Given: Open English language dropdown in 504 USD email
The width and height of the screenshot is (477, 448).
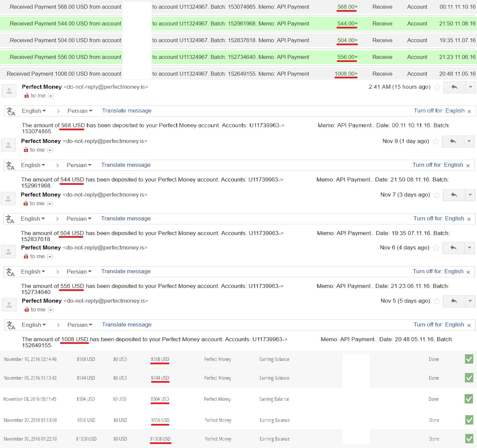Looking at the screenshot, I should (33, 219).
